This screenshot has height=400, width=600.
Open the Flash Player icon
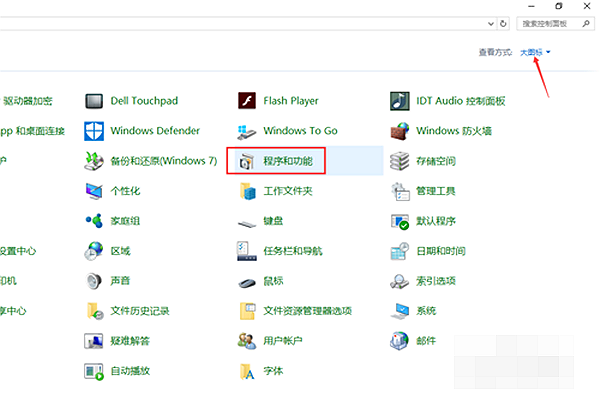click(247, 101)
